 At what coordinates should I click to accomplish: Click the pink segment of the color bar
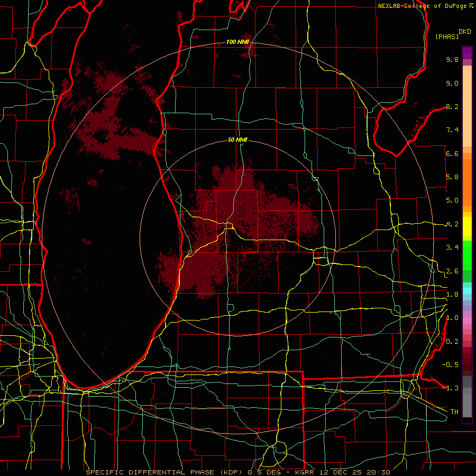pos(467,321)
